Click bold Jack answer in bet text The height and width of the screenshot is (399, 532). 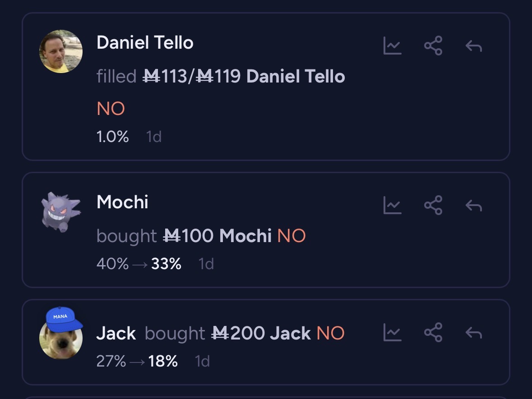coord(290,334)
